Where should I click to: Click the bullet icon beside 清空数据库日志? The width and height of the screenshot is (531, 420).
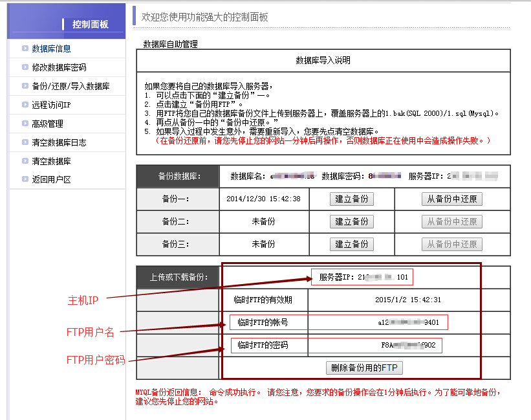[x=25, y=142]
